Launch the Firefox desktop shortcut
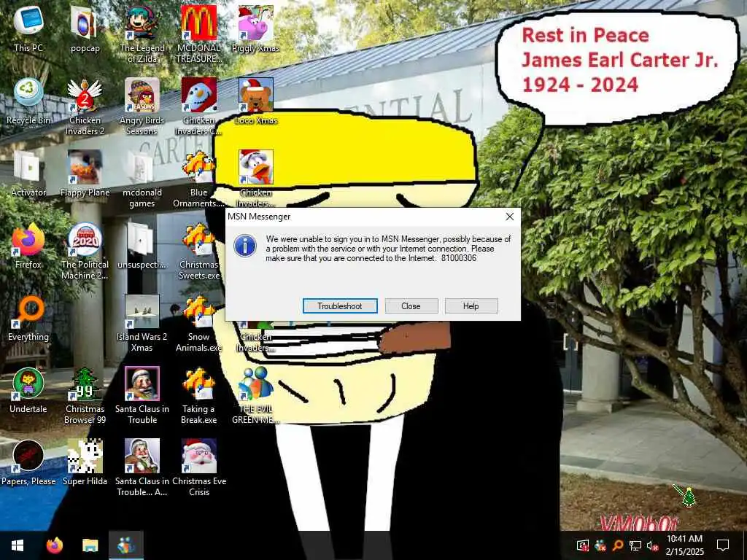 28,246
